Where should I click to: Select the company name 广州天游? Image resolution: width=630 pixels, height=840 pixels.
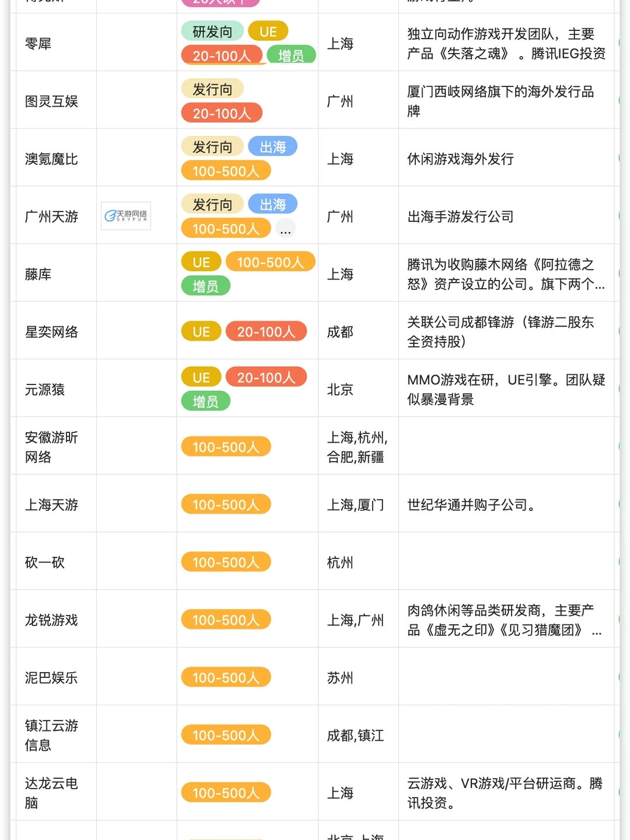[x=51, y=217]
